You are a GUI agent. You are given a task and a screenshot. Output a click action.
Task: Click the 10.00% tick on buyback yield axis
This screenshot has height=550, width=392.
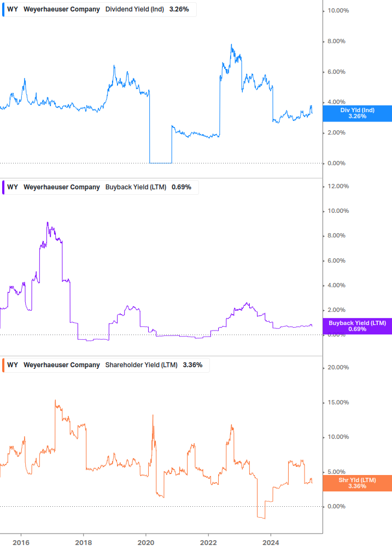point(338,211)
